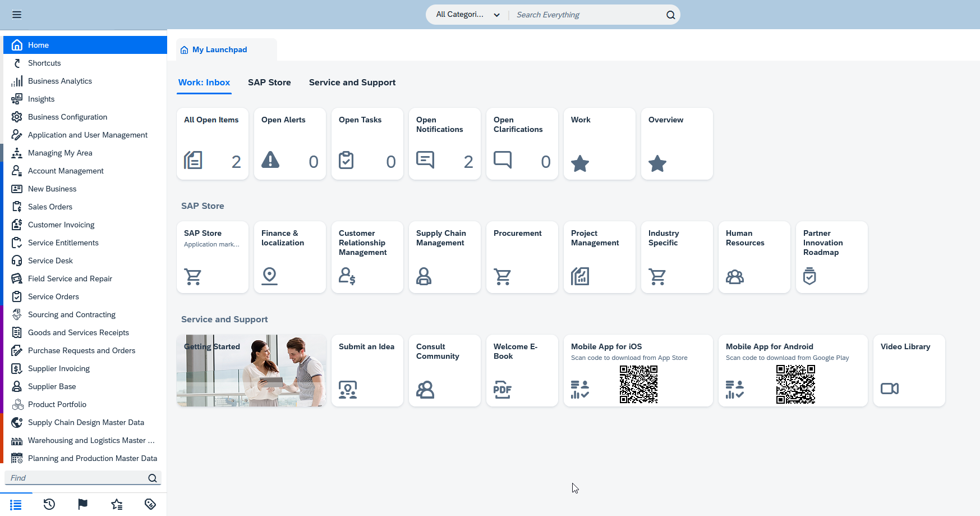Select Home in the sidebar
980x516 pixels.
pos(85,45)
